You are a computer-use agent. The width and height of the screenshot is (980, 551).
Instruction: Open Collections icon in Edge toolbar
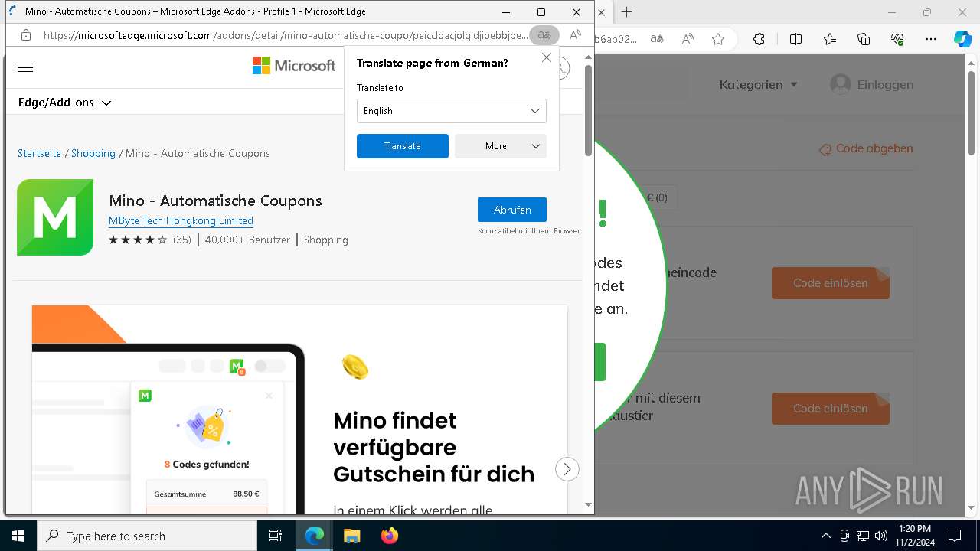(x=864, y=39)
